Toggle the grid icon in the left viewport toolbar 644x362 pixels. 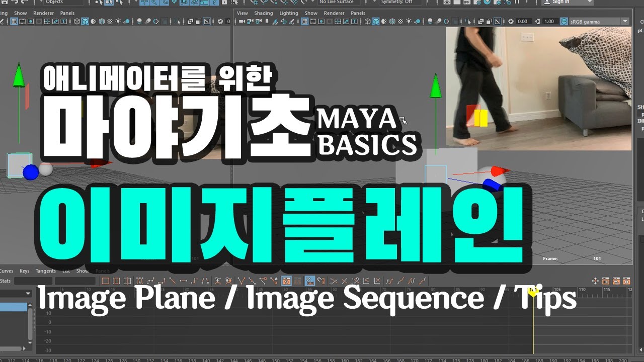click(x=14, y=22)
